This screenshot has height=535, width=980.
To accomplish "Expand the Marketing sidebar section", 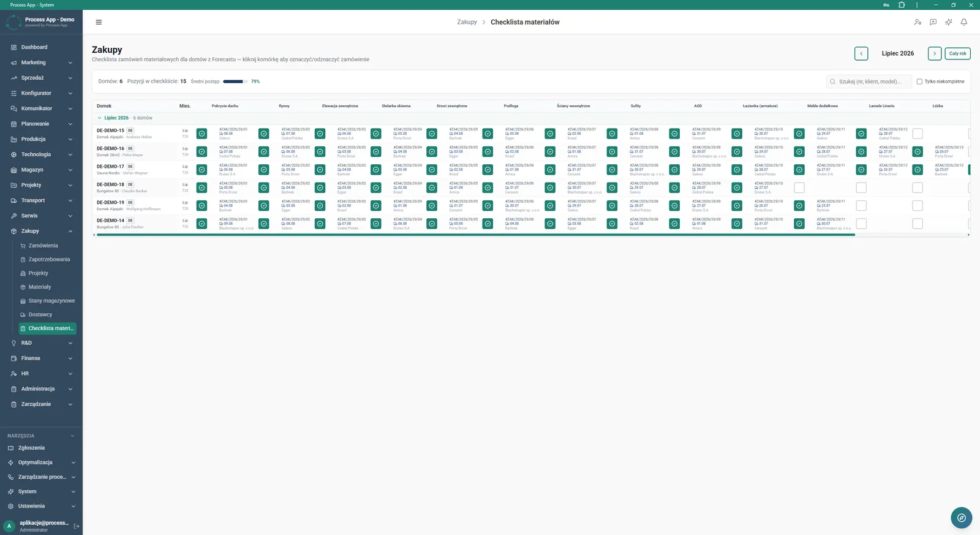I will point(70,63).
